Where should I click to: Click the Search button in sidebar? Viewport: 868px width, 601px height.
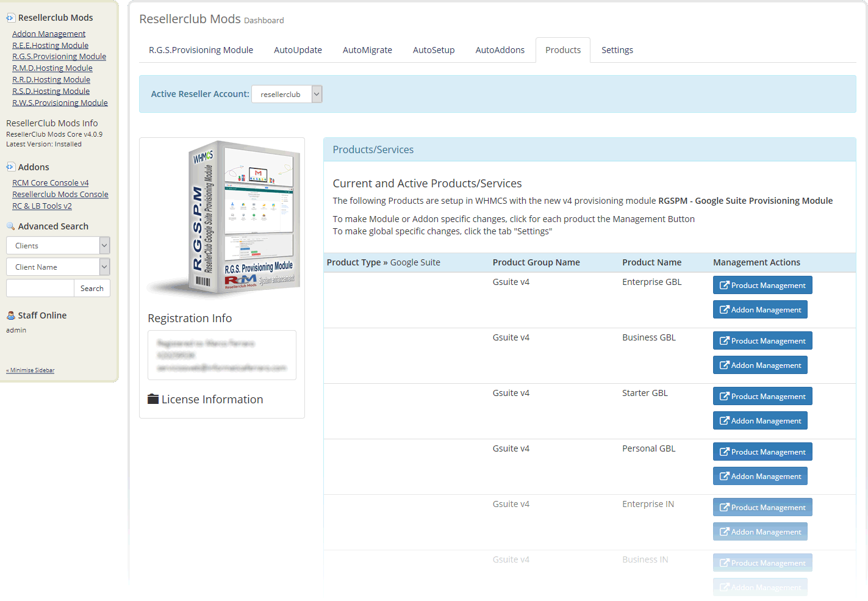(92, 288)
